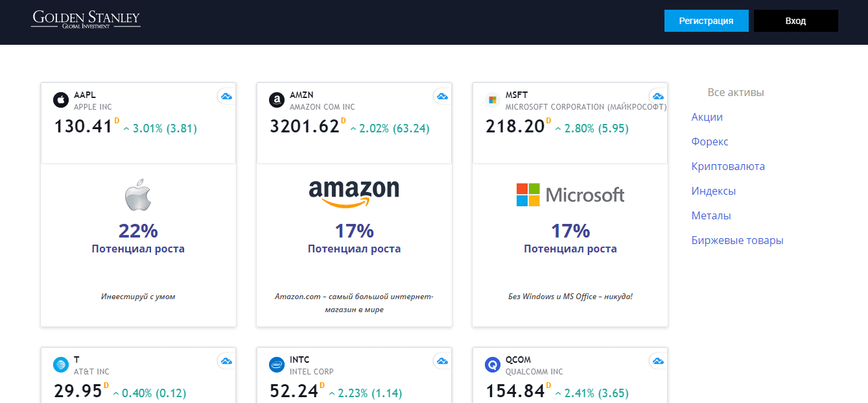Click the large Microsoft logo in the MSFT card
Image resolution: width=868 pixels, height=403 pixels.
(x=570, y=194)
